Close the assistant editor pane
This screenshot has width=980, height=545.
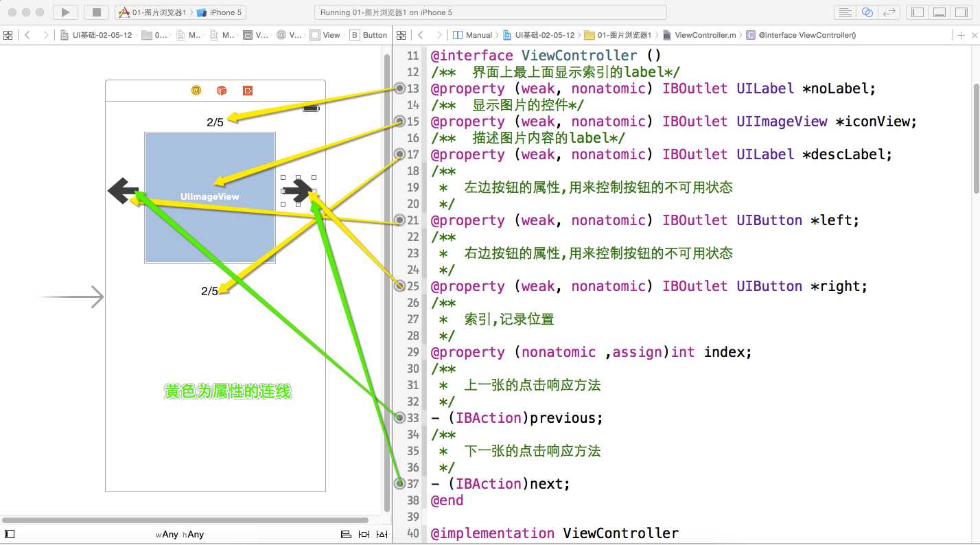click(x=974, y=35)
